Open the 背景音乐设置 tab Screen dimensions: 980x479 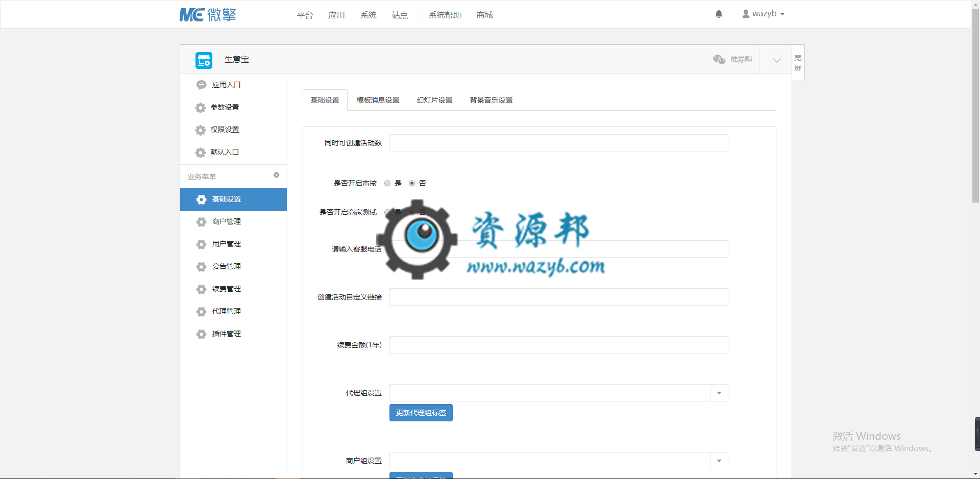(491, 100)
